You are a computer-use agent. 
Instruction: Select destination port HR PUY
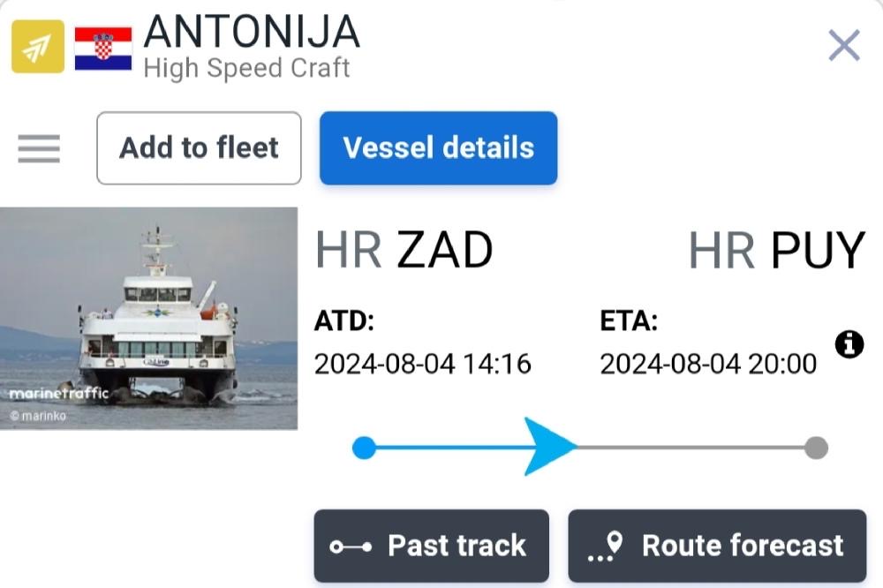[x=776, y=250]
